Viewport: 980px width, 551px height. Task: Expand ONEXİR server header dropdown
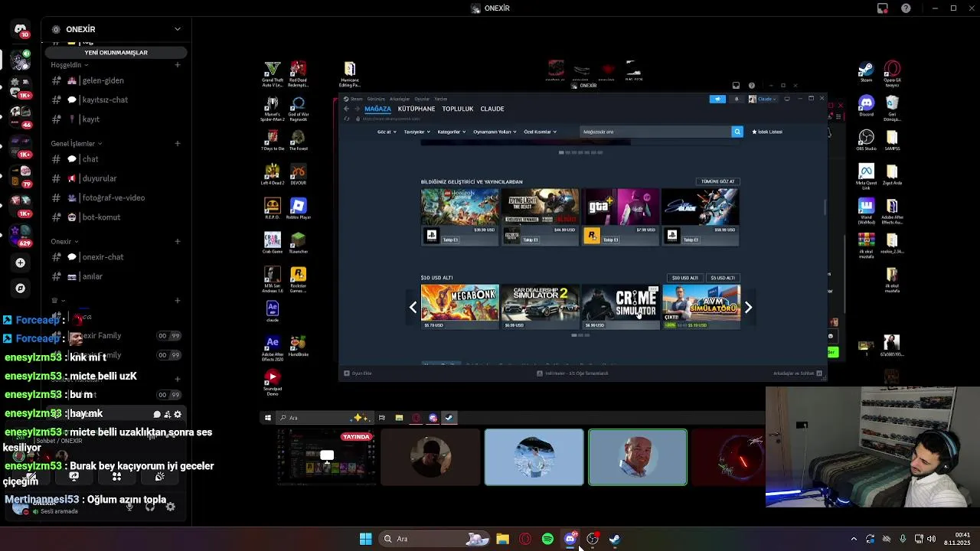pyautogui.click(x=178, y=29)
